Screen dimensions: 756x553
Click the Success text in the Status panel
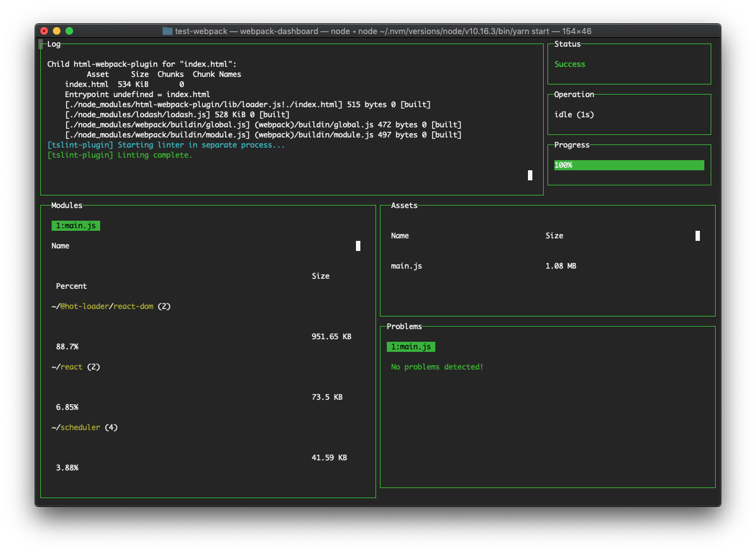point(570,64)
